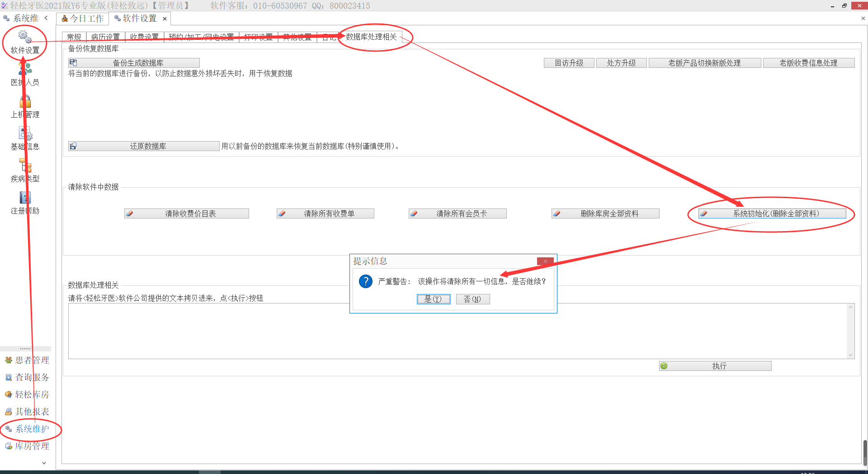Screen dimensions: 868x474
Task: Click the blue question mark dialog icon
Action: pyautogui.click(x=365, y=281)
